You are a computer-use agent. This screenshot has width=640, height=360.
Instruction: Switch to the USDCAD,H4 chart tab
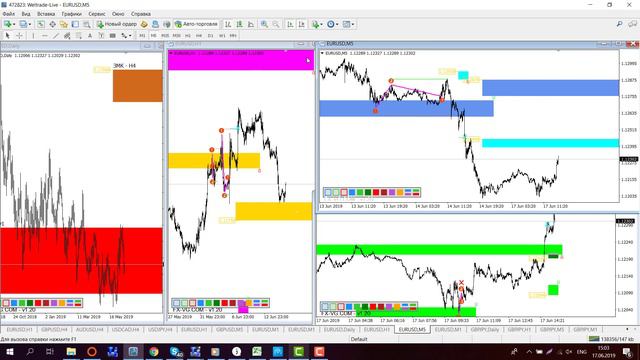(x=126, y=329)
